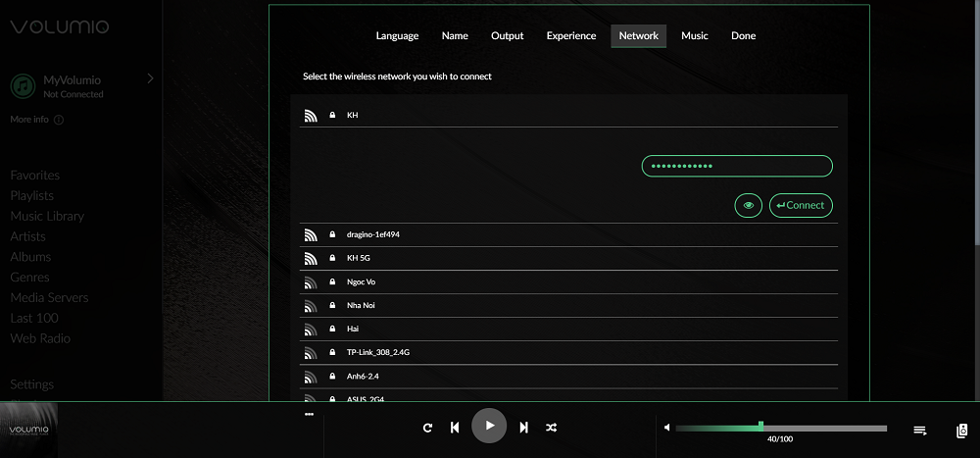Click the lock icon beside TP-Link_308_2.4G

pyautogui.click(x=332, y=353)
